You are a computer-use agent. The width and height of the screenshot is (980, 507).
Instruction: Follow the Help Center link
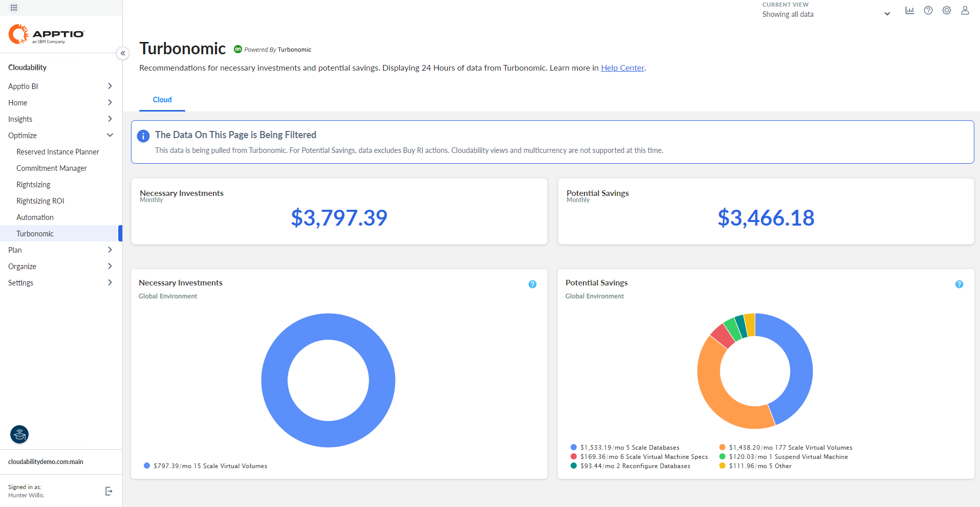pos(622,68)
